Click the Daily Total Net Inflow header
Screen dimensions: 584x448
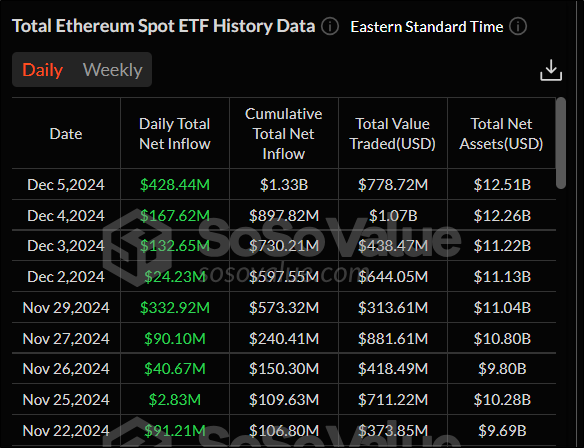(175, 134)
